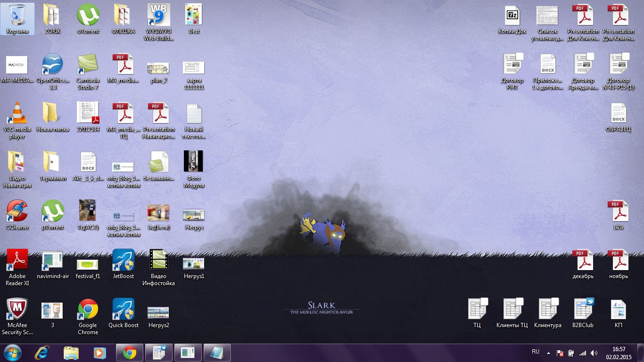The height and width of the screenshot is (362, 644).
Task: Select the Терминал folder icon
Action: (x=53, y=166)
